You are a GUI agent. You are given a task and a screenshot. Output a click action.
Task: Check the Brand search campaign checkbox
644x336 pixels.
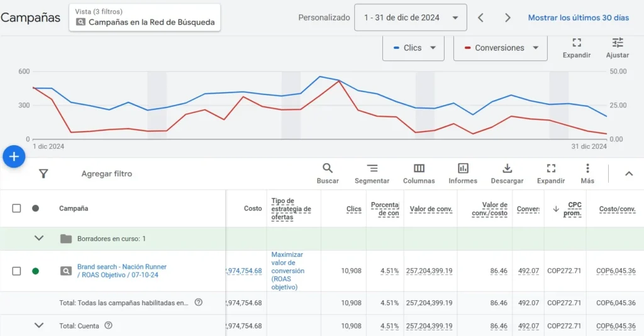(17, 271)
